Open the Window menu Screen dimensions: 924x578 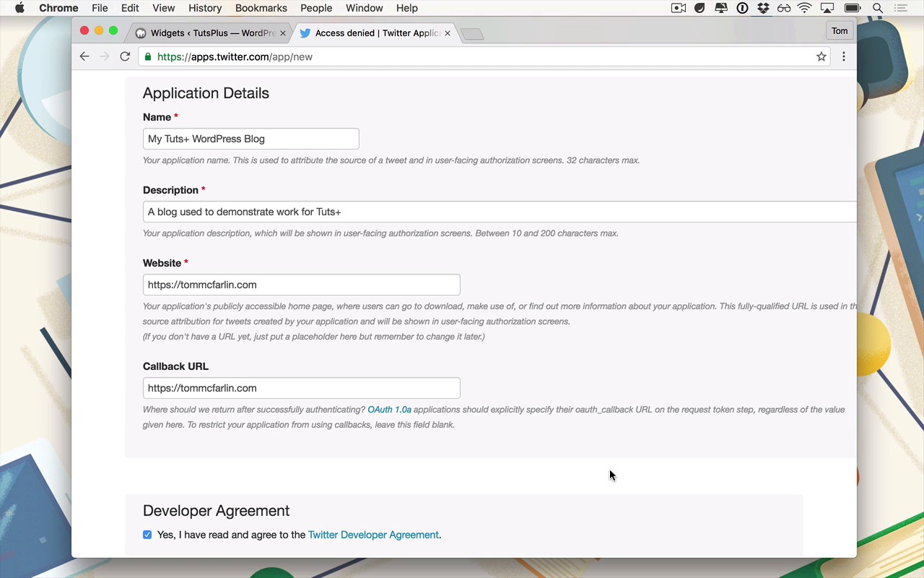click(364, 8)
